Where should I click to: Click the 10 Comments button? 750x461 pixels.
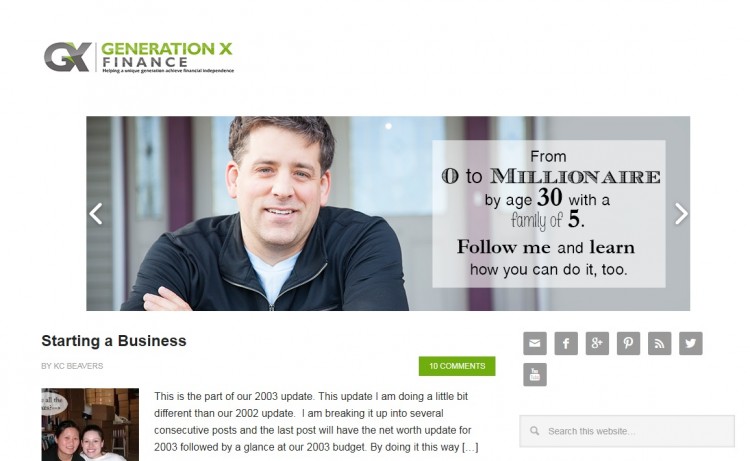pyautogui.click(x=457, y=366)
